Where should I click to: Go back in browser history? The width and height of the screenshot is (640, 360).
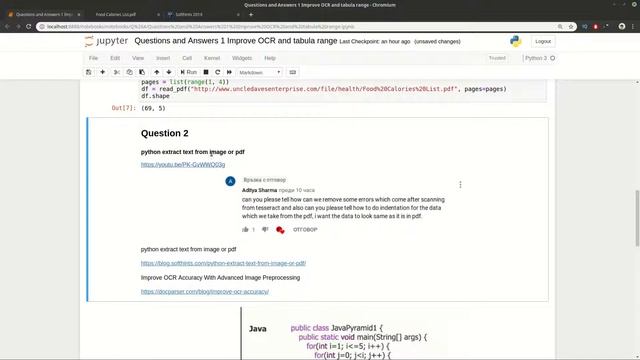(7, 27)
